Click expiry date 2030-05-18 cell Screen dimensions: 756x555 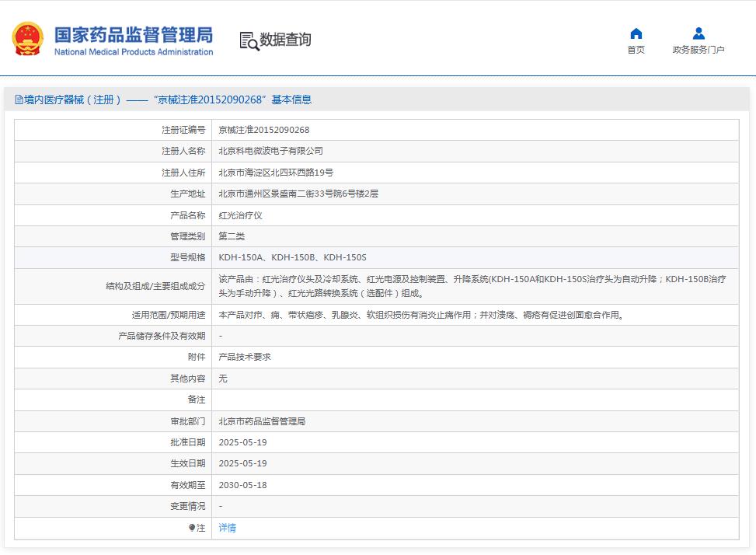244,484
